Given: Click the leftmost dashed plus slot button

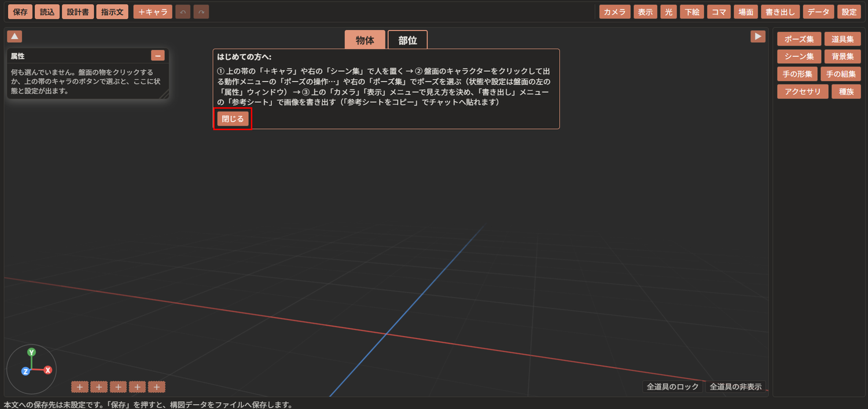Looking at the screenshot, I should 80,387.
